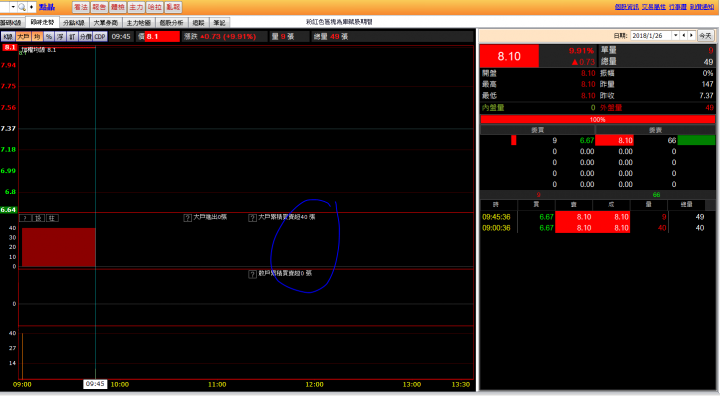Open the stock code dropdown arrow beside search
The height and width of the screenshot is (396, 720).
[x=13, y=7]
